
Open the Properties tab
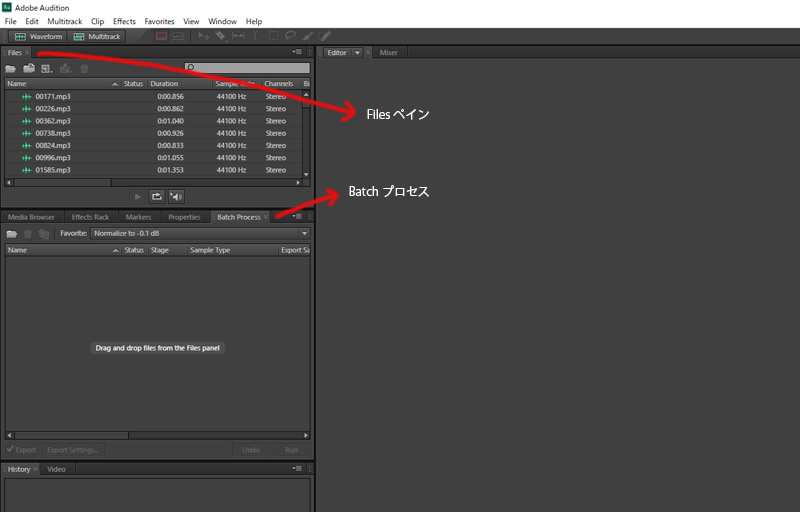(x=184, y=217)
